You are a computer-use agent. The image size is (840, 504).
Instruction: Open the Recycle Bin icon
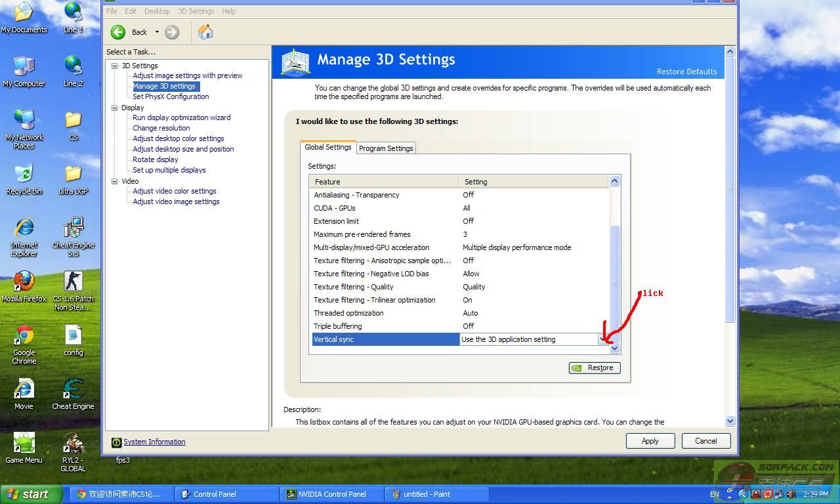(x=24, y=175)
